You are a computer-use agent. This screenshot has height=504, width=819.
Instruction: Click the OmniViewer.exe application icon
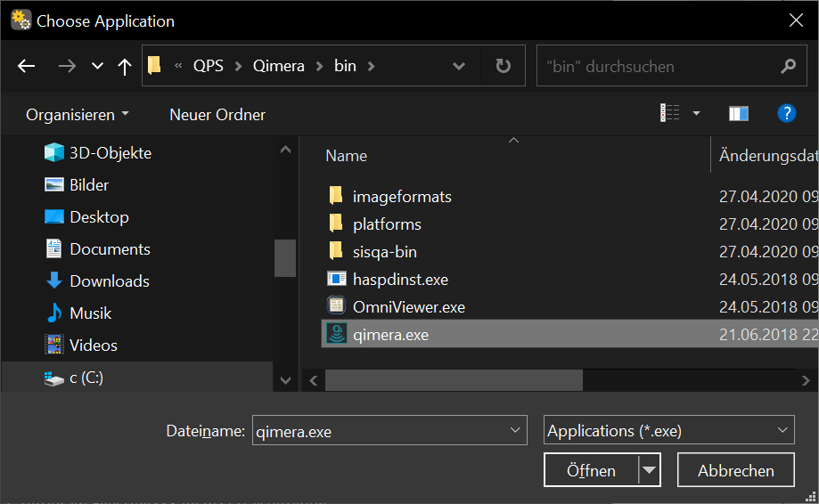[336, 305]
